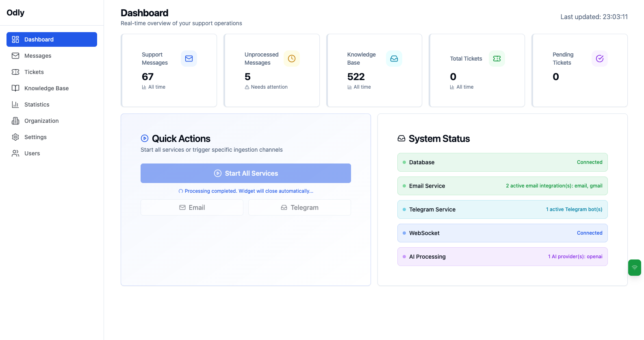Trigger the Telegram ingestion button
This screenshot has height=340, width=644.
(x=299, y=207)
